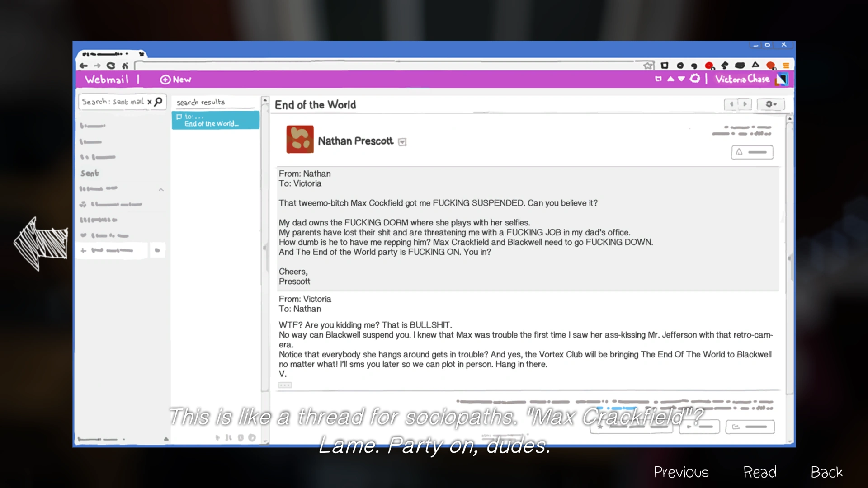Expand quoted text ellipsis below V.

tap(285, 385)
